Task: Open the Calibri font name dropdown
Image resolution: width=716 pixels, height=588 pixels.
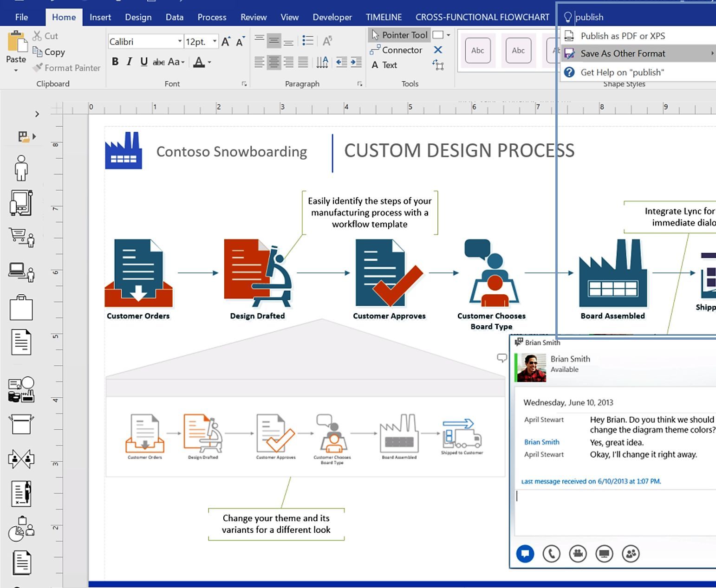Action: pyautogui.click(x=180, y=41)
